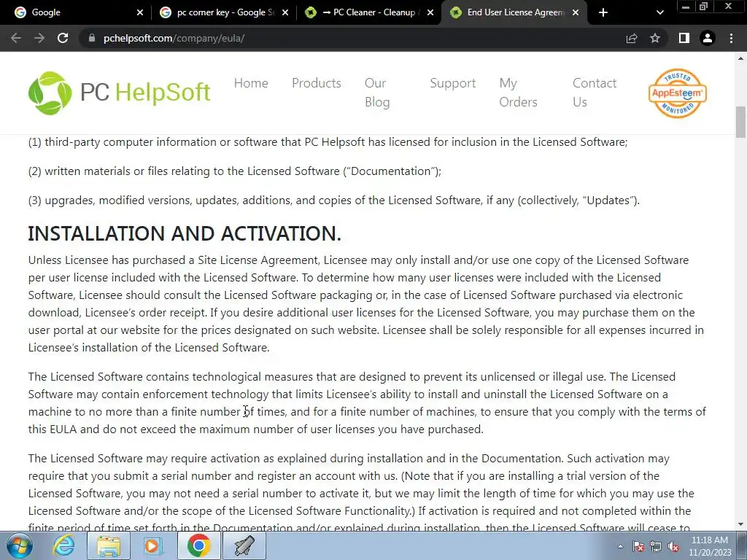Image resolution: width=747 pixels, height=560 pixels.
Task: Click the text "(collectively, “Updates”)."
Action: pos(578,201)
